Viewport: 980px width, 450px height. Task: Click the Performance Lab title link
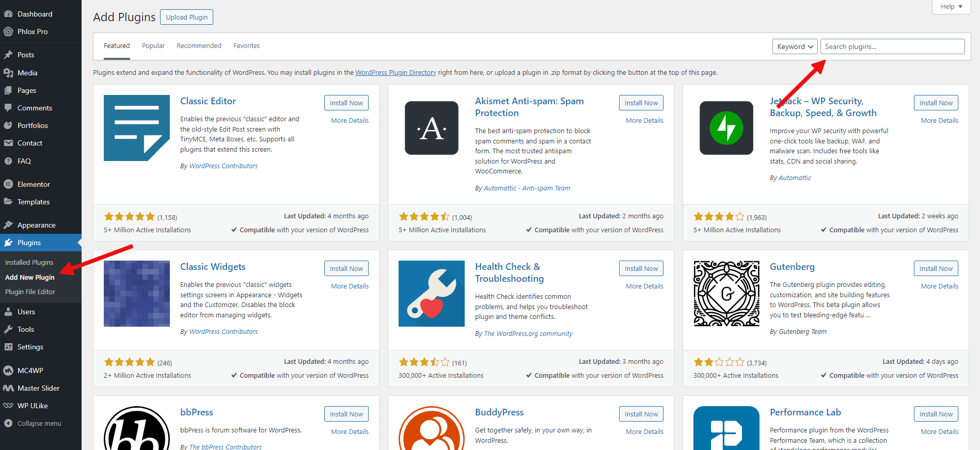click(x=805, y=412)
